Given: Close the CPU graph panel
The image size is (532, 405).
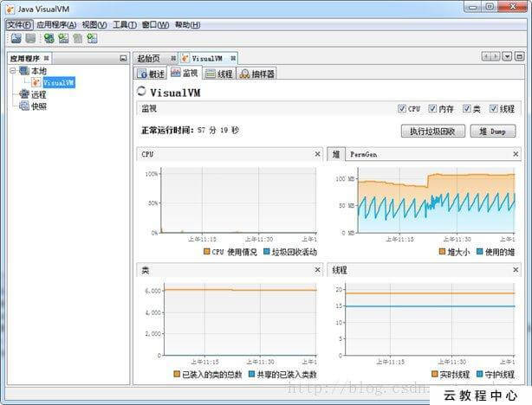Looking at the screenshot, I should click(x=317, y=154).
